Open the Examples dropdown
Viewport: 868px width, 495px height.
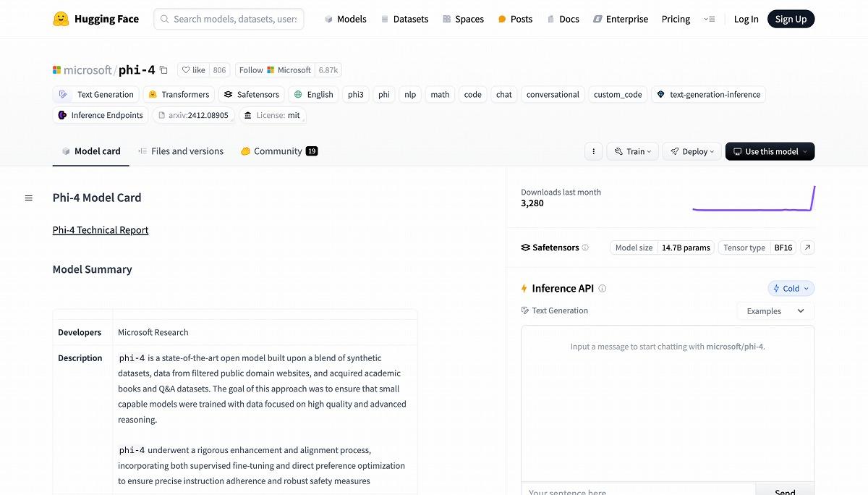pyautogui.click(x=775, y=311)
